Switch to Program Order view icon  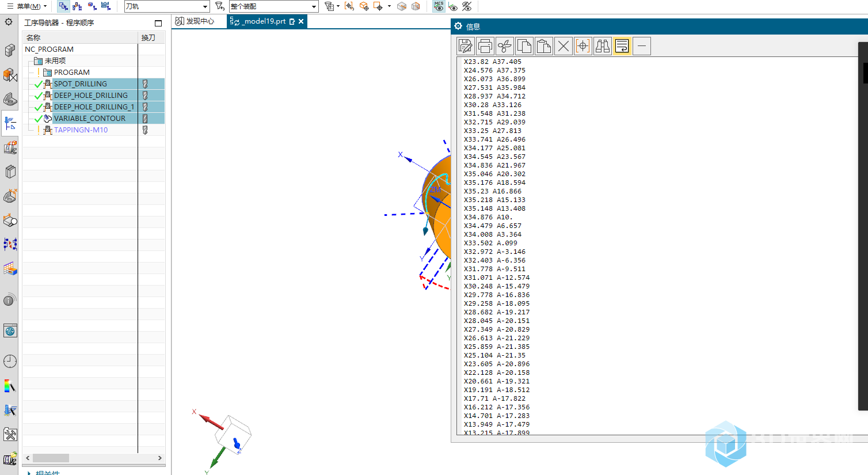pos(63,6)
